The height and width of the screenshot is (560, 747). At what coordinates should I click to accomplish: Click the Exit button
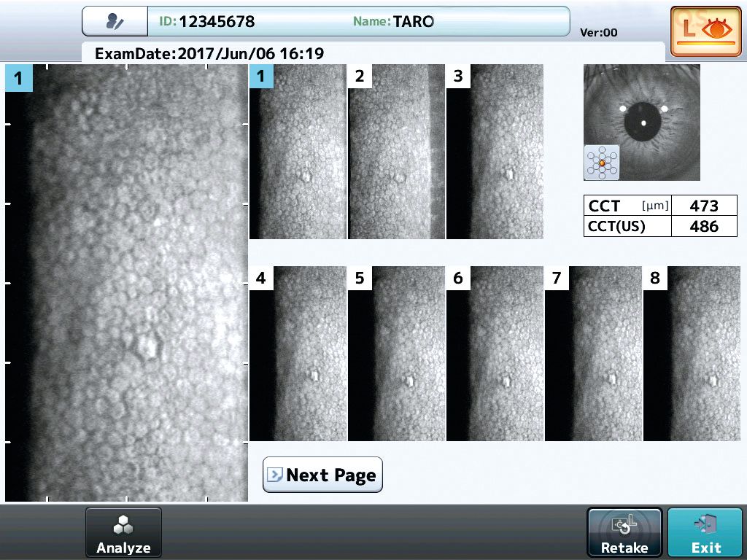click(x=705, y=532)
